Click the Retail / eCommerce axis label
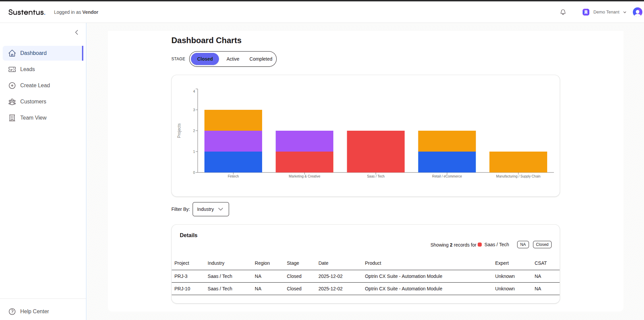The image size is (644, 320). tap(447, 176)
